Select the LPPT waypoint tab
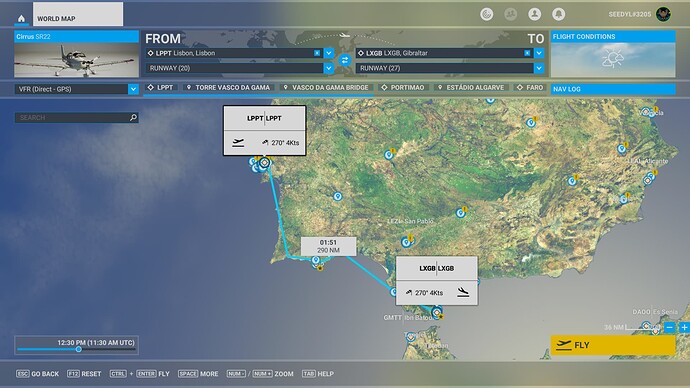The width and height of the screenshot is (690, 388). tap(161, 88)
